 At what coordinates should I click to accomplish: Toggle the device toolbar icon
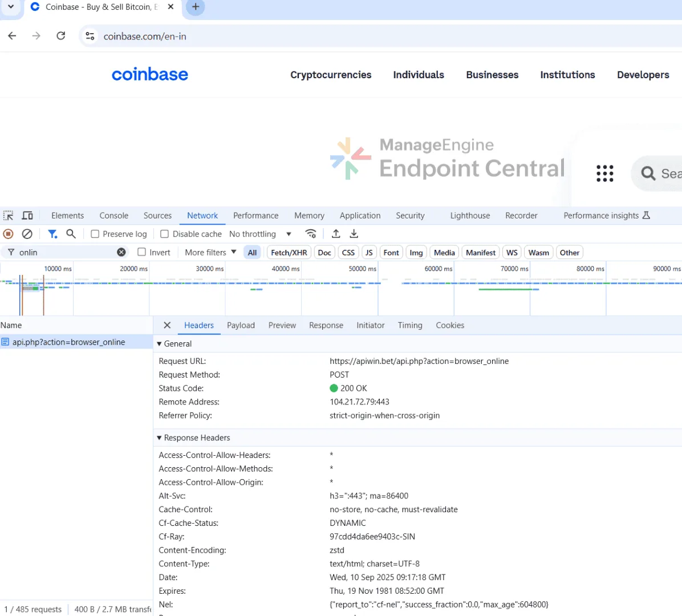coord(27,216)
